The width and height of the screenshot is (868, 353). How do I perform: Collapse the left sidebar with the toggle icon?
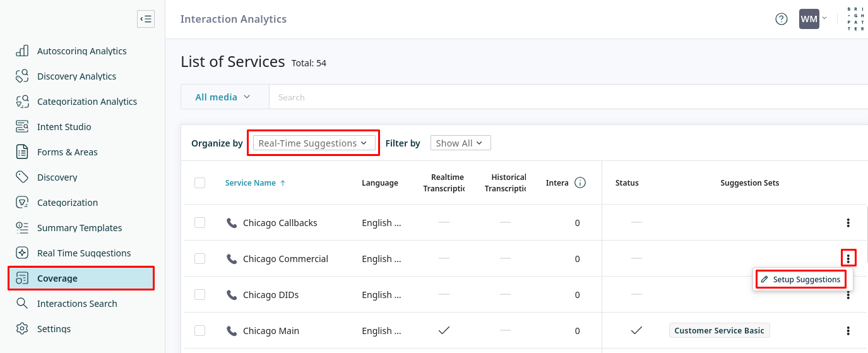tap(146, 19)
